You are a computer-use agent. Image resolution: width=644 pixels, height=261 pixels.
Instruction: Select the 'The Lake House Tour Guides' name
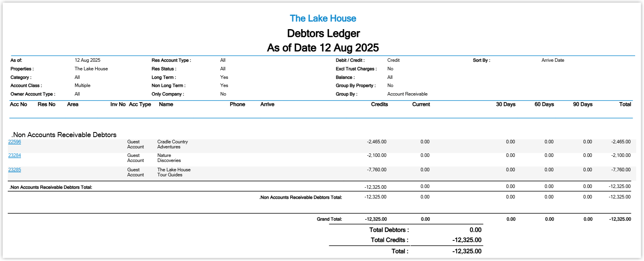(x=174, y=172)
